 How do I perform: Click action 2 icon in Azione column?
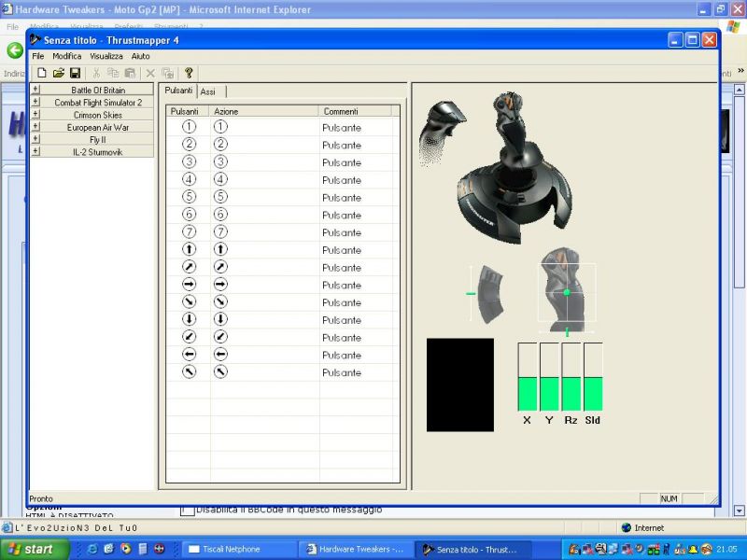point(220,145)
